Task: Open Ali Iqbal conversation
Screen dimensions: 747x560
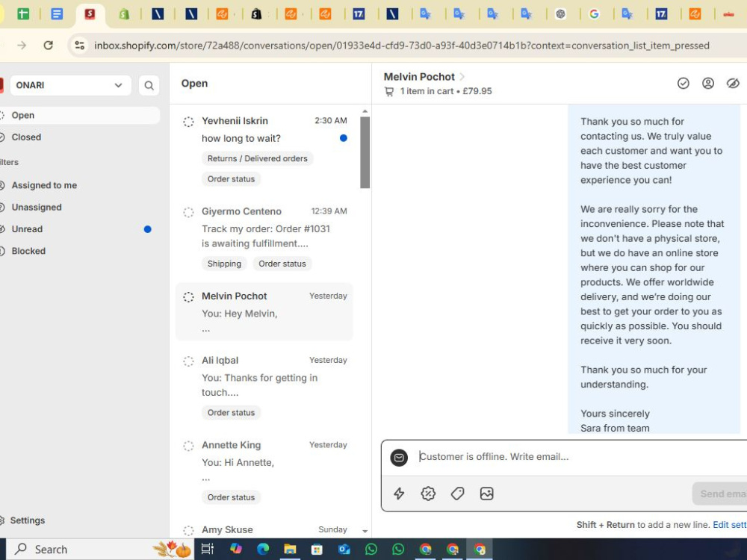Action: pos(264,386)
